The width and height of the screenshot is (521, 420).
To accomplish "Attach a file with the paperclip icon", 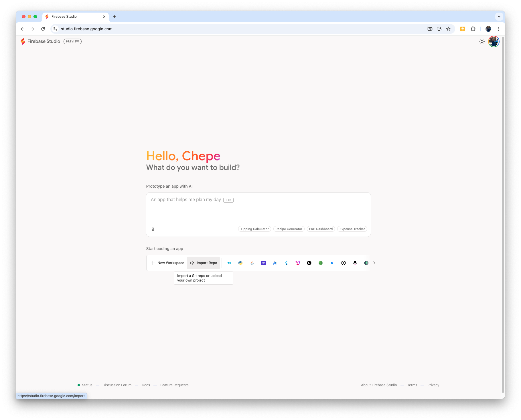I will 153,229.
